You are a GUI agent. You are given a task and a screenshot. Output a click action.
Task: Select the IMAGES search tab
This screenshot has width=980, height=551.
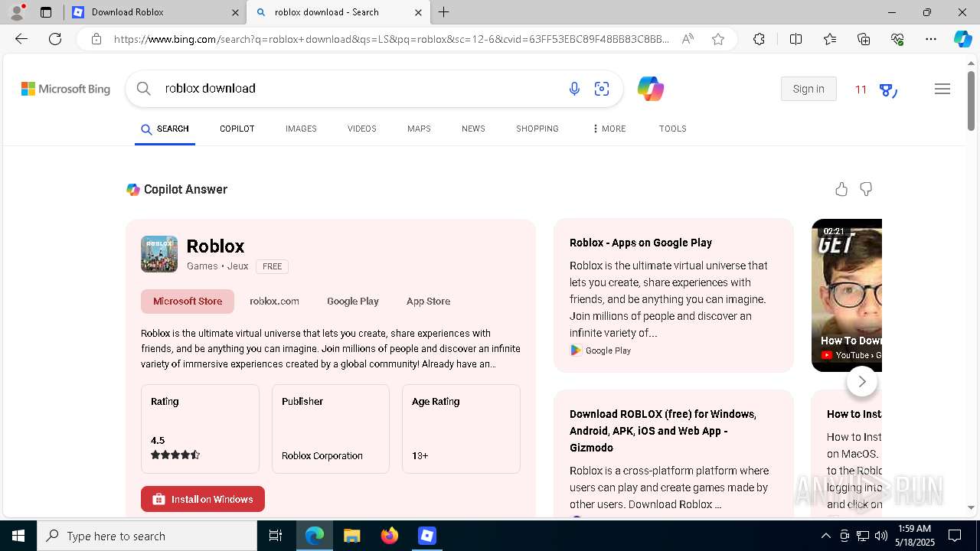(x=301, y=129)
